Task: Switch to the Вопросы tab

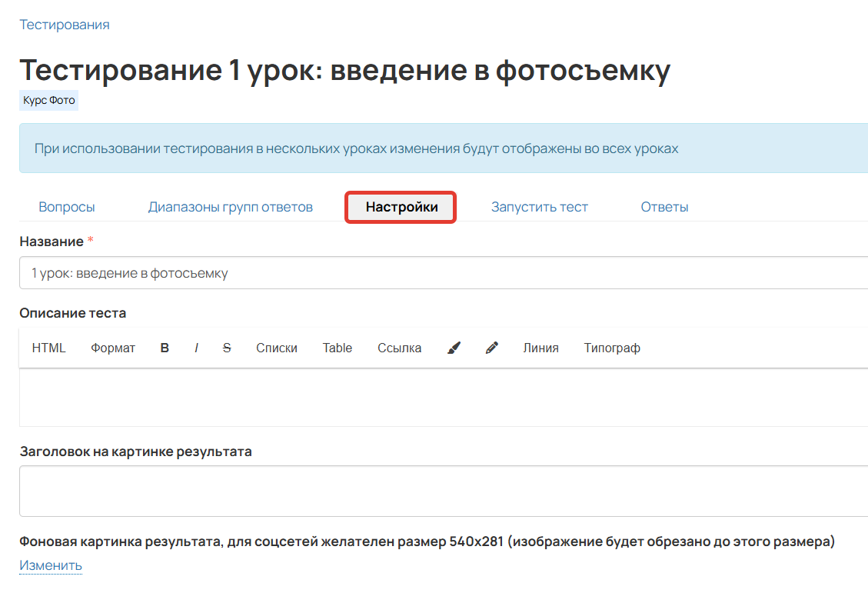Action: (x=66, y=206)
